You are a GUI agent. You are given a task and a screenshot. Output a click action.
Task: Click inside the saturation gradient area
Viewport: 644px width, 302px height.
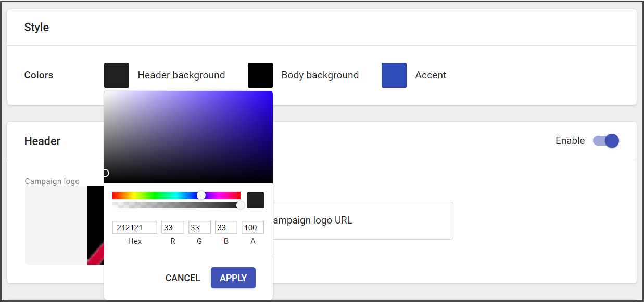[188, 137]
